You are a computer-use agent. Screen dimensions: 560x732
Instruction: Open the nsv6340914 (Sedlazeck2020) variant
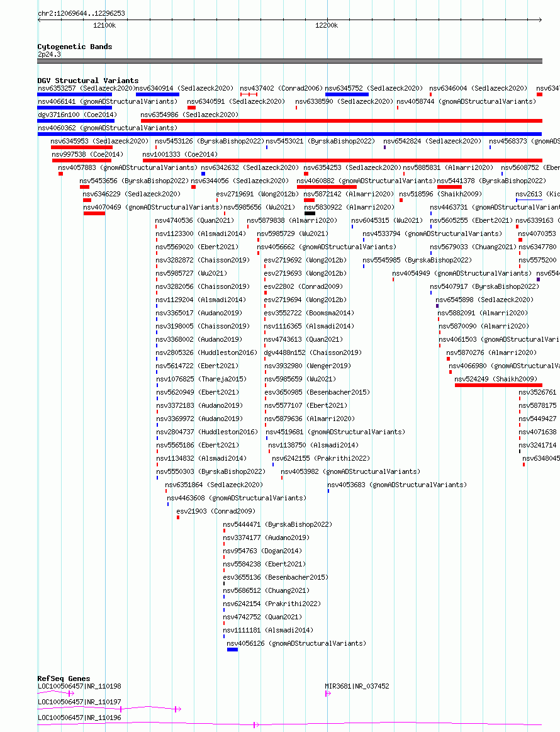point(184,88)
